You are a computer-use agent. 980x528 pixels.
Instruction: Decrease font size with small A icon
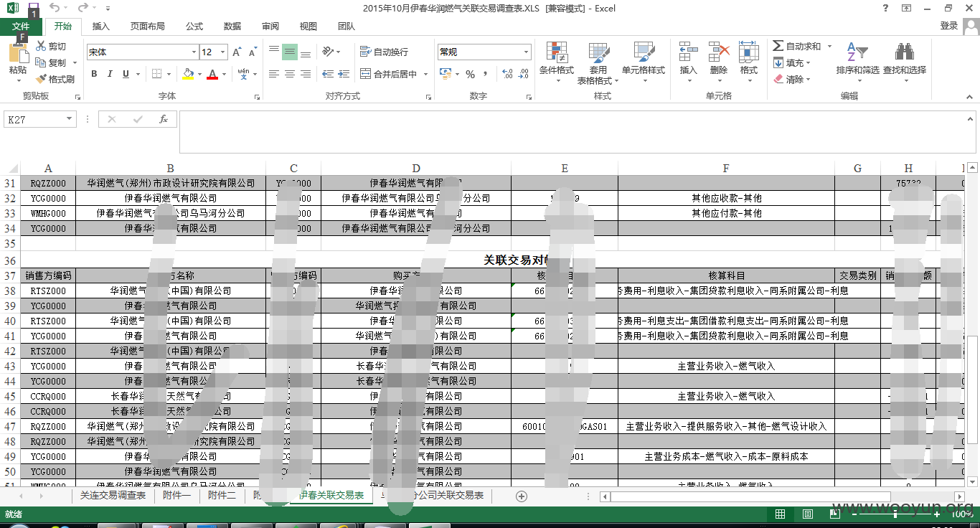[253, 52]
